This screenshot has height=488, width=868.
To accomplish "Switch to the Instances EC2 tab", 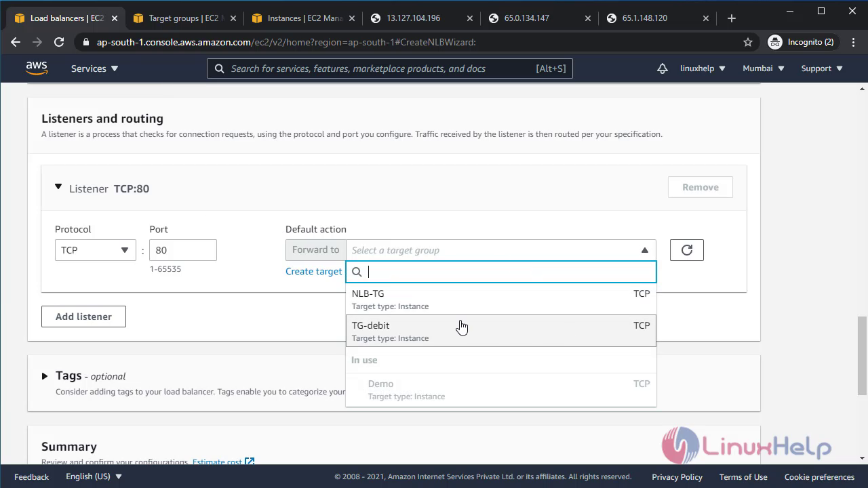I will (x=303, y=18).
